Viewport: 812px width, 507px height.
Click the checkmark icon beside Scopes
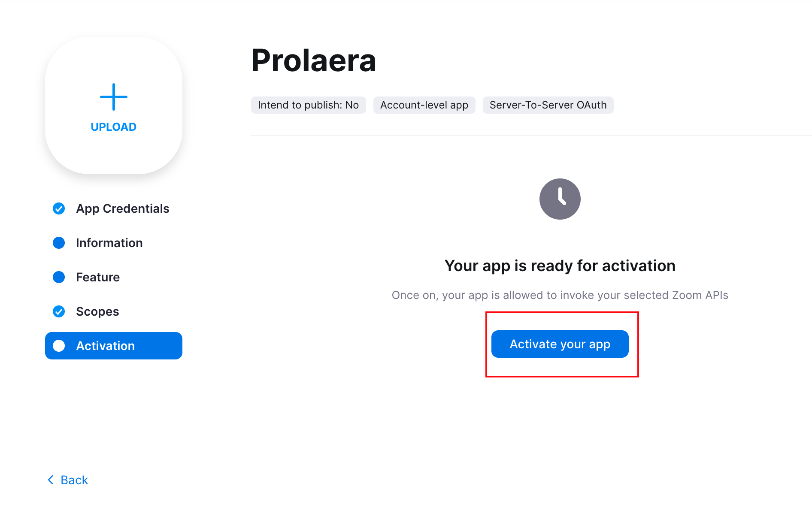(58, 311)
